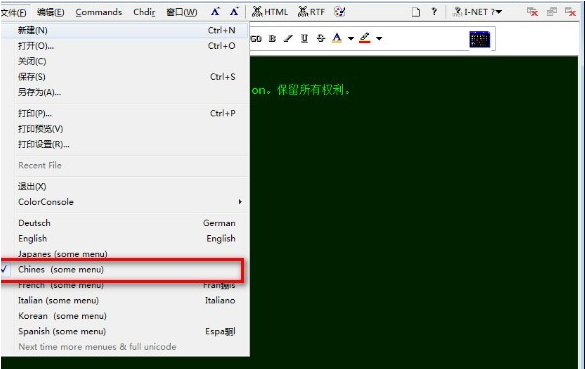The width and height of the screenshot is (585, 369).
Task: Open the 编辑(E) menu
Action: (51, 12)
